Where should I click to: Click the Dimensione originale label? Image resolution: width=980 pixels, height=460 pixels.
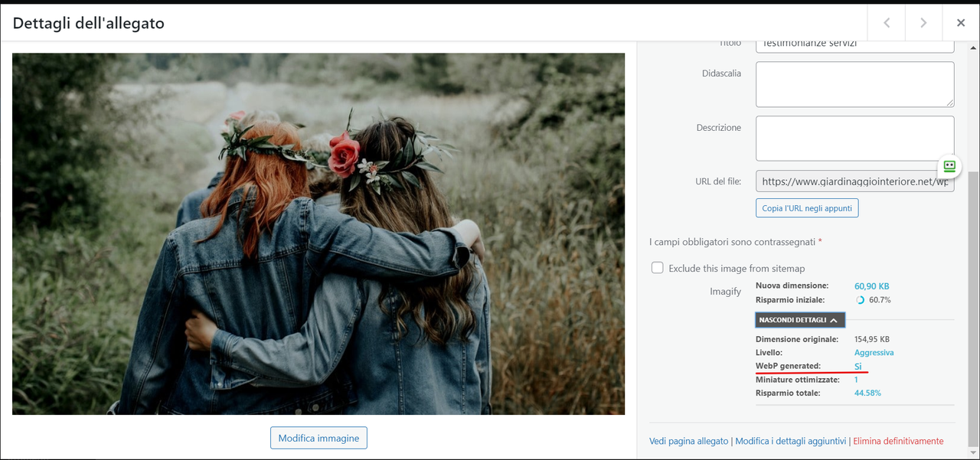[797, 339]
